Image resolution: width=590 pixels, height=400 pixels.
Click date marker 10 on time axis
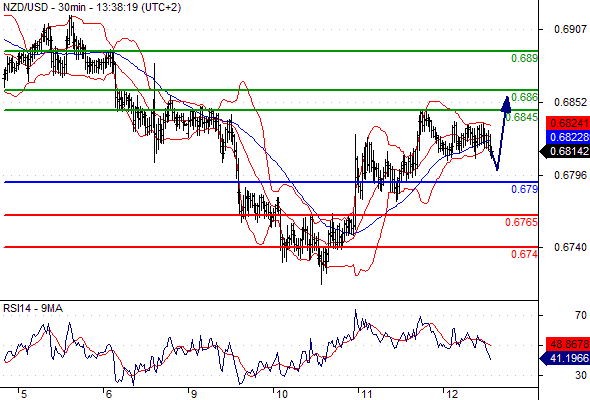(x=281, y=394)
